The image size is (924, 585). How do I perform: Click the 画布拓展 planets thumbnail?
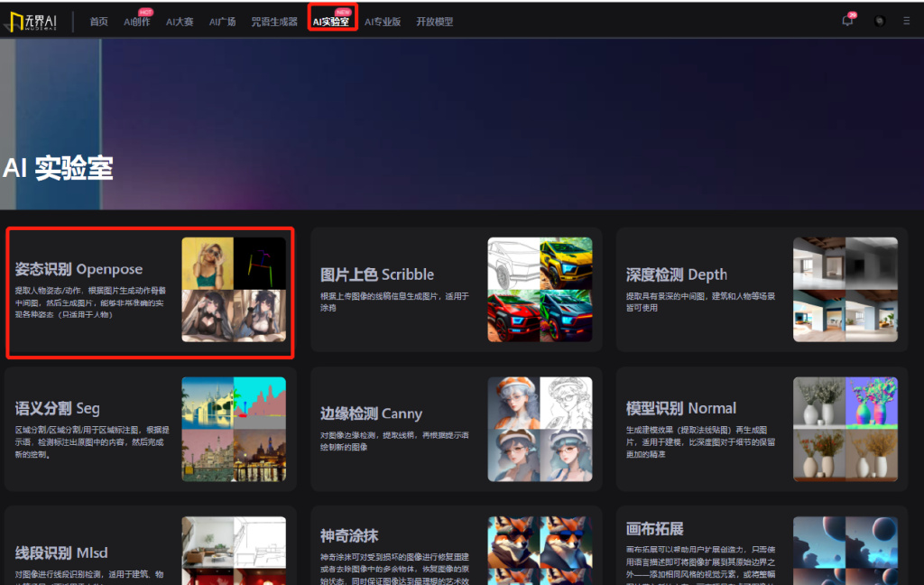(845, 551)
